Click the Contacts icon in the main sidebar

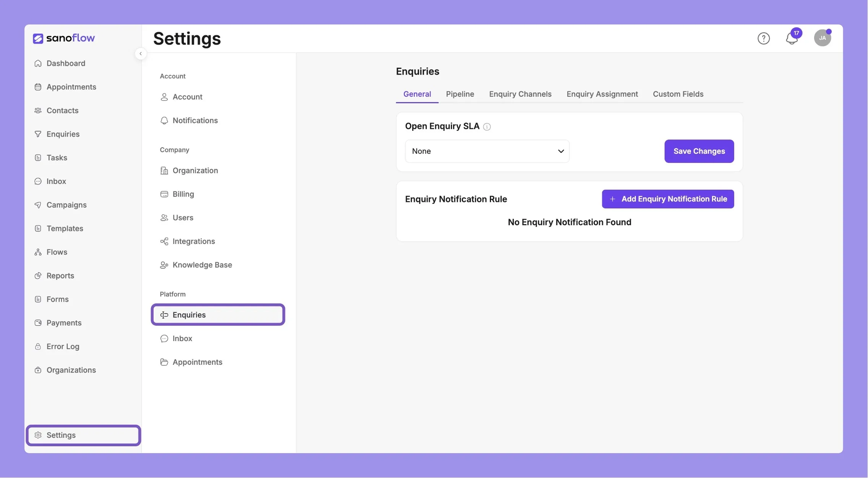coord(38,111)
